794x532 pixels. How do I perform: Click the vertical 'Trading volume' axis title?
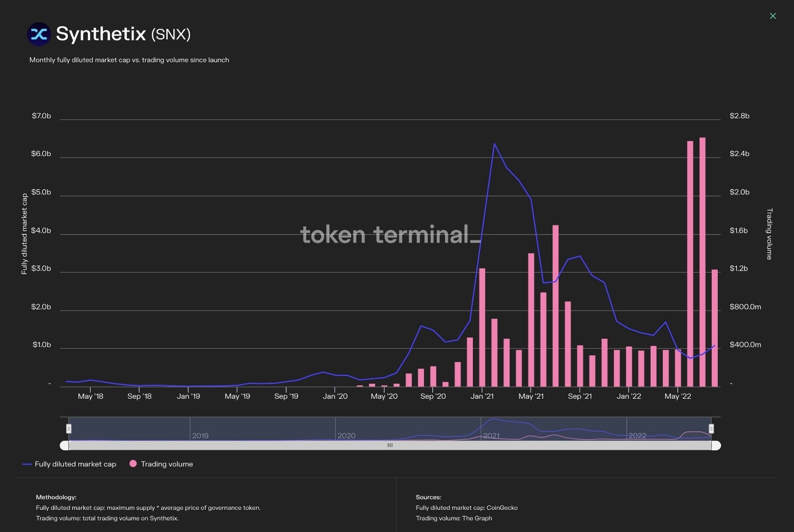tap(770, 234)
